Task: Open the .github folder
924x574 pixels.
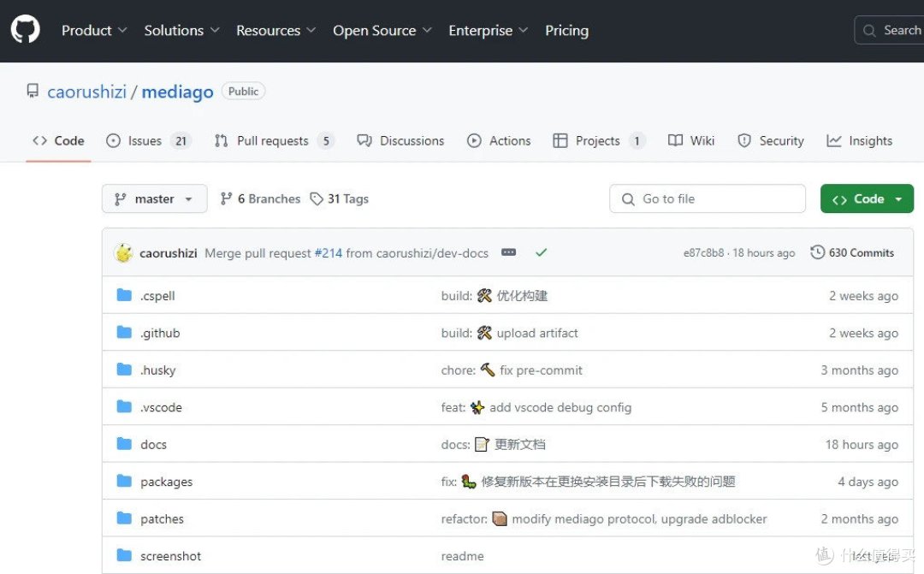Action: 160,333
